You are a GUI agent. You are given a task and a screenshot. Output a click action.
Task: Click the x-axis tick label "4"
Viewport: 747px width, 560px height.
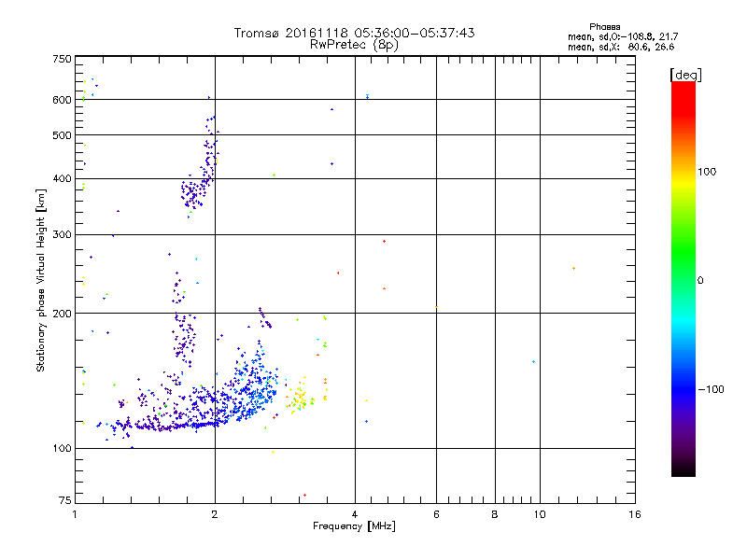tap(355, 514)
